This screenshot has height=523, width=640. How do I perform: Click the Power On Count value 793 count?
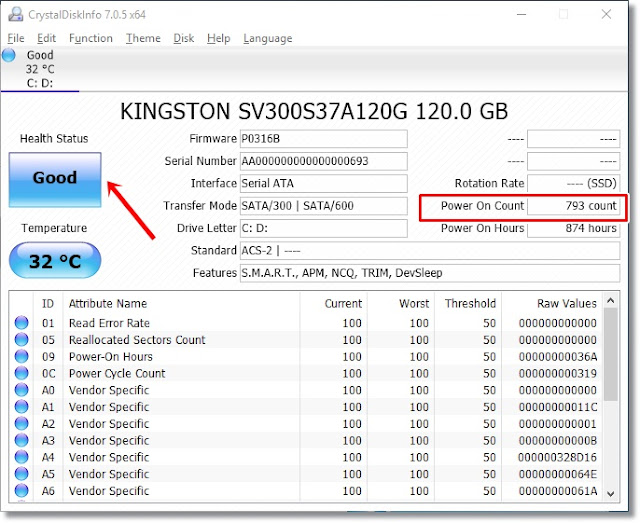click(573, 206)
